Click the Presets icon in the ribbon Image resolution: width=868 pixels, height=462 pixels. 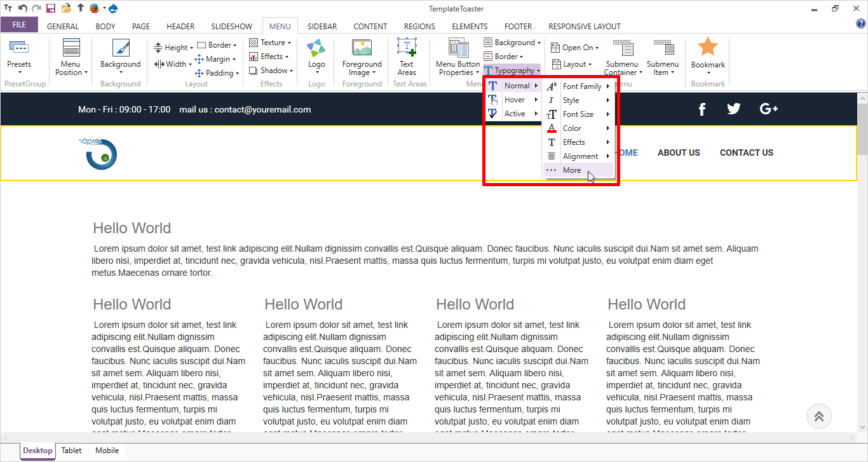coord(19,48)
